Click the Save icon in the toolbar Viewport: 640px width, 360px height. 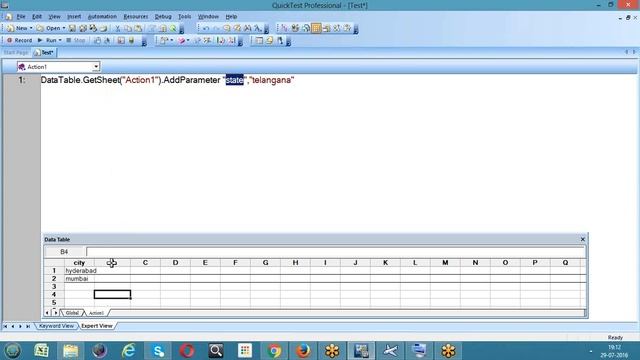tap(72, 28)
